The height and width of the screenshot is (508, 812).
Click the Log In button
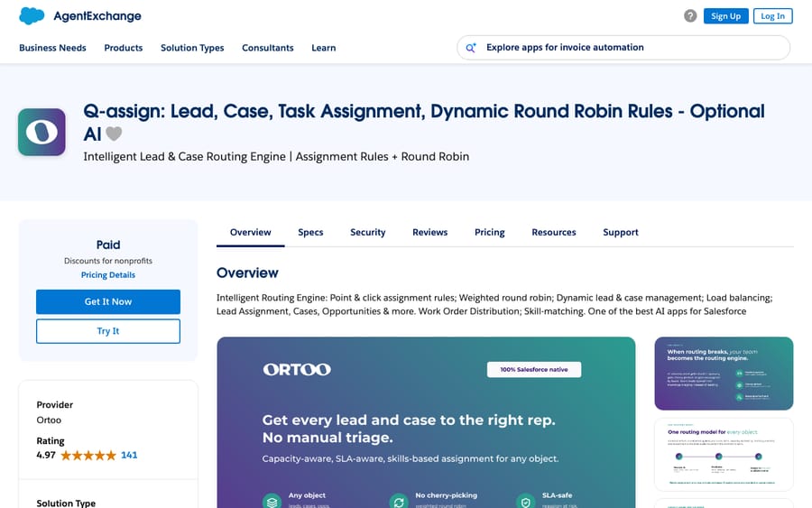pyautogui.click(x=772, y=16)
